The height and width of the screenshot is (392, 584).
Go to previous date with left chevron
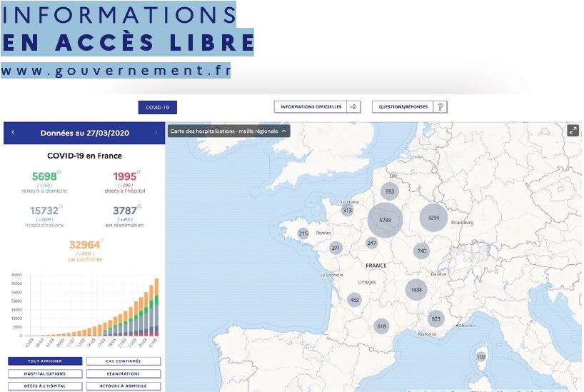(13, 132)
